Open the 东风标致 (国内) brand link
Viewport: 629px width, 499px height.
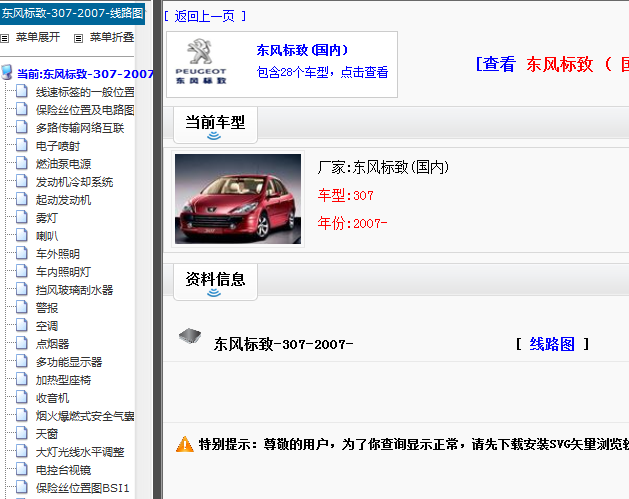tap(302, 50)
